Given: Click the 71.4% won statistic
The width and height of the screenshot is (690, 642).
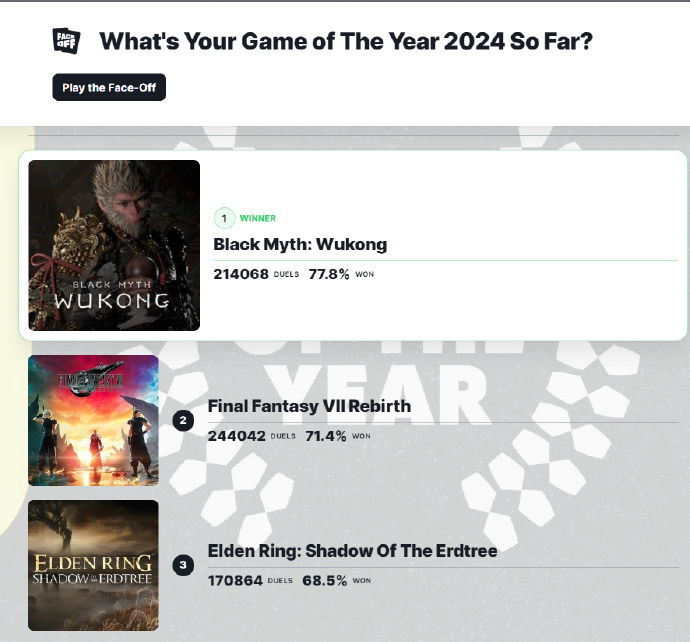Looking at the screenshot, I should (x=327, y=436).
